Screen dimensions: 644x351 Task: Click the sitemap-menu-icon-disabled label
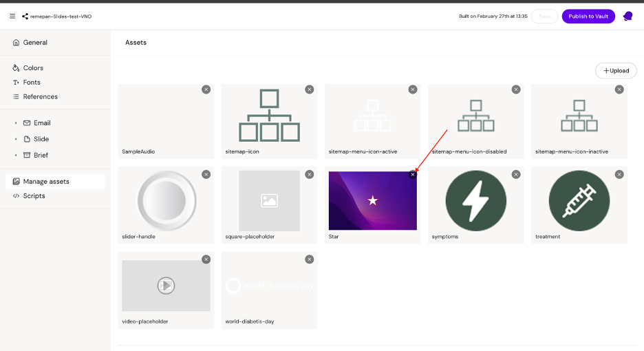coord(469,151)
